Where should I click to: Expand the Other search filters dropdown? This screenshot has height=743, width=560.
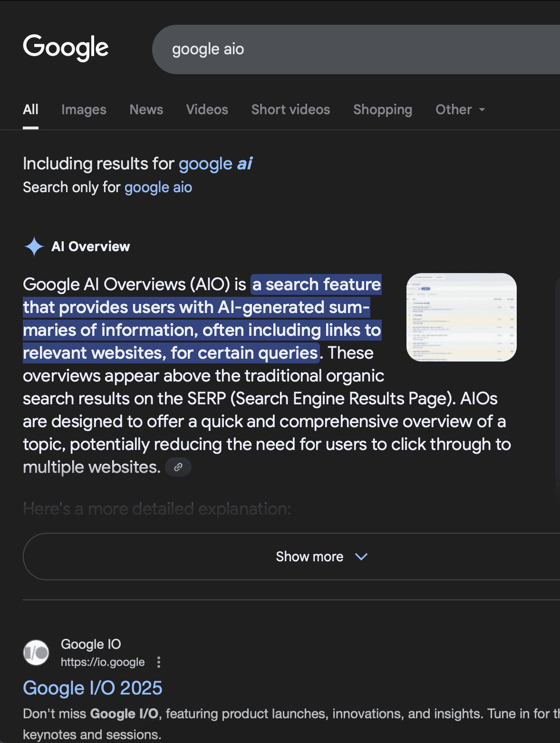[x=460, y=110]
